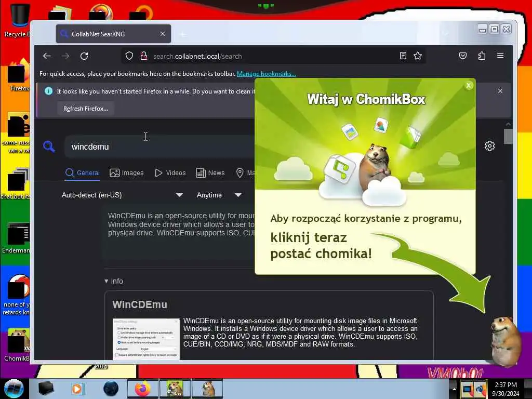Click the wincdemu search input field
This screenshot has width=532, height=399.
(159, 147)
